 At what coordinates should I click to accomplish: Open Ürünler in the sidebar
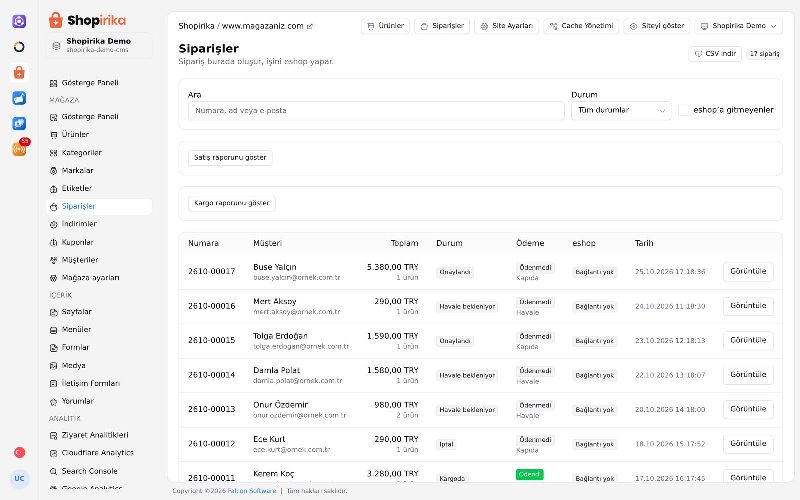click(98, 135)
